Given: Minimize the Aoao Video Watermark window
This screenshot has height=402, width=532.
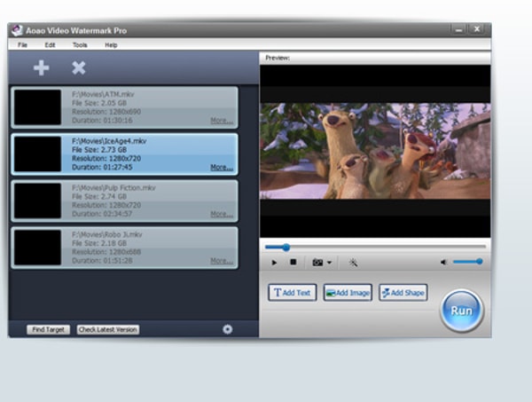Looking at the screenshot, I should [x=458, y=29].
